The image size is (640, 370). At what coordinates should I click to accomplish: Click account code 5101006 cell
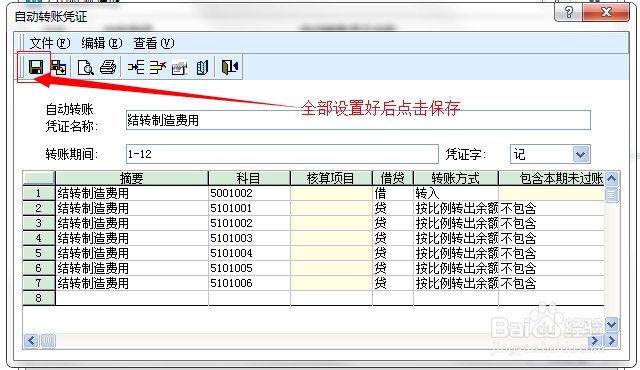(x=249, y=283)
